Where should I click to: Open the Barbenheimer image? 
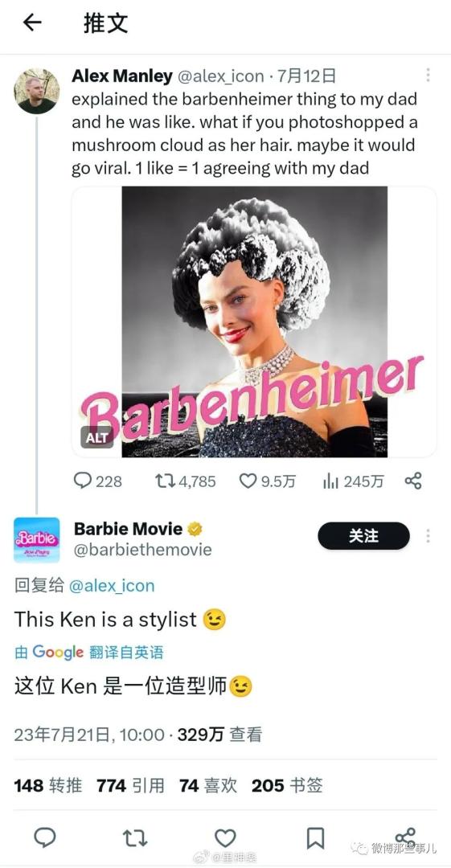coord(254,321)
